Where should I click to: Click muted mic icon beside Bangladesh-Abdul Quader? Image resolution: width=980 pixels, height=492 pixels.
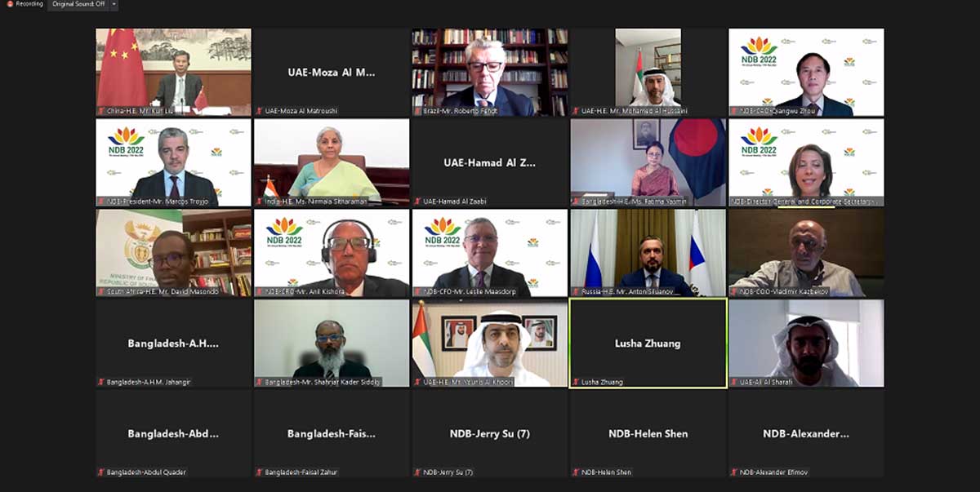[x=101, y=472]
